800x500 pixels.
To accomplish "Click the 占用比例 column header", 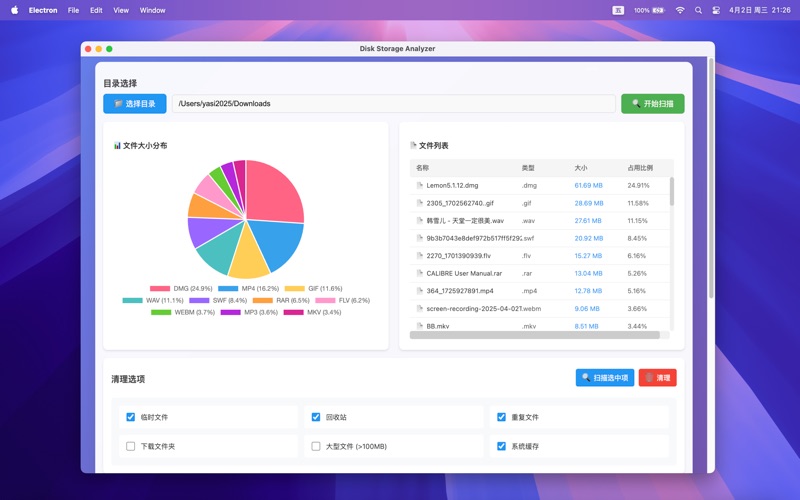I will 640,168.
